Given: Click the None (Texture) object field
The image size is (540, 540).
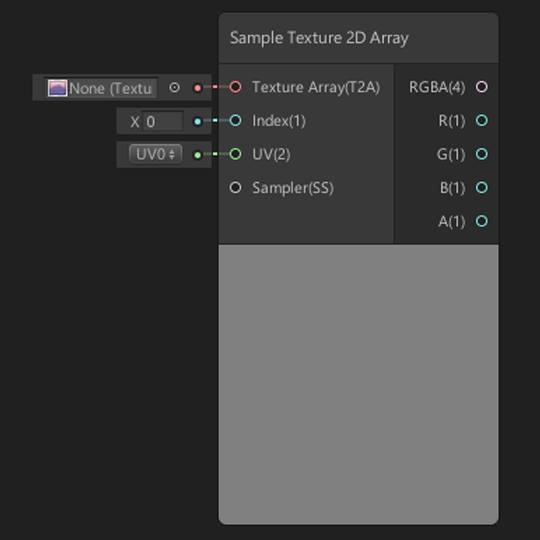Looking at the screenshot, I should pyautogui.click(x=101, y=88).
